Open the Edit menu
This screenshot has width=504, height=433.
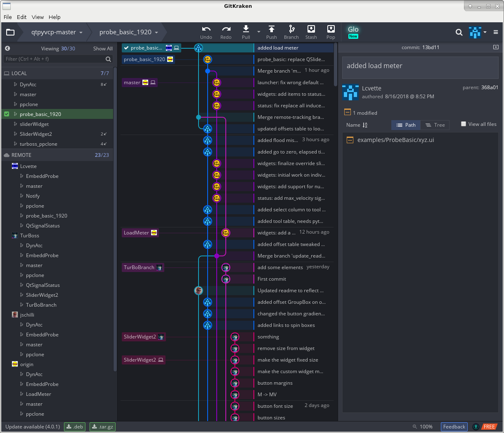pyautogui.click(x=22, y=17)
